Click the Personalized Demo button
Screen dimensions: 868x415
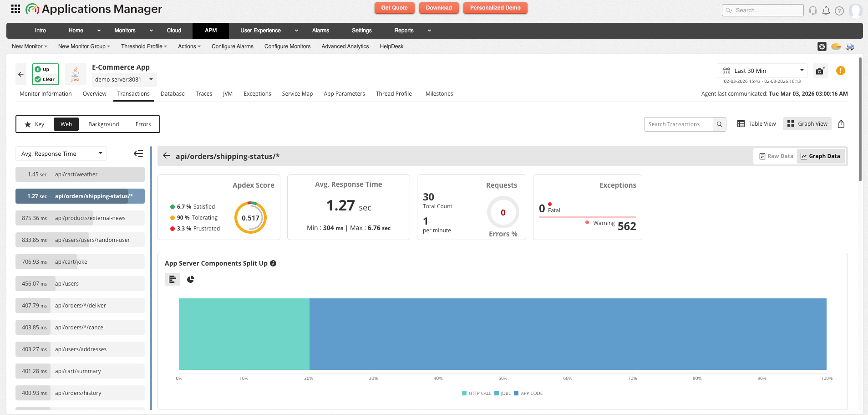point(495,8)
